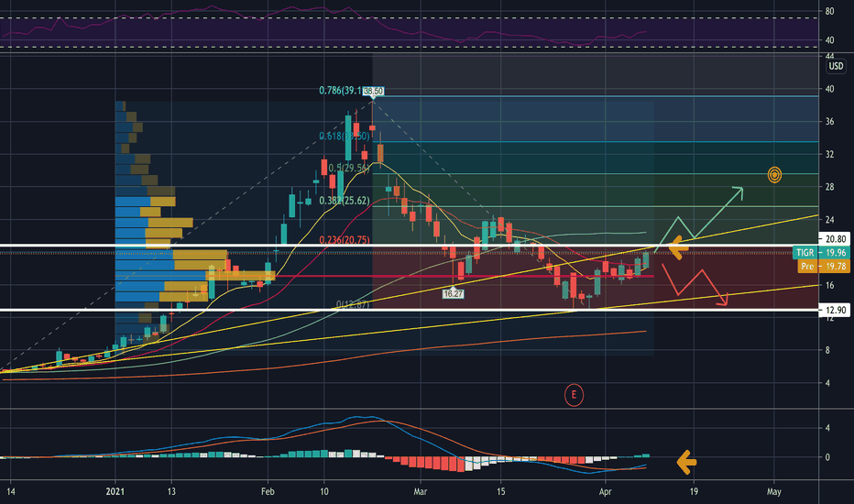Select the 0(12.87) Fibonacci label
The image size is (854, 504).
click(353, 304)
